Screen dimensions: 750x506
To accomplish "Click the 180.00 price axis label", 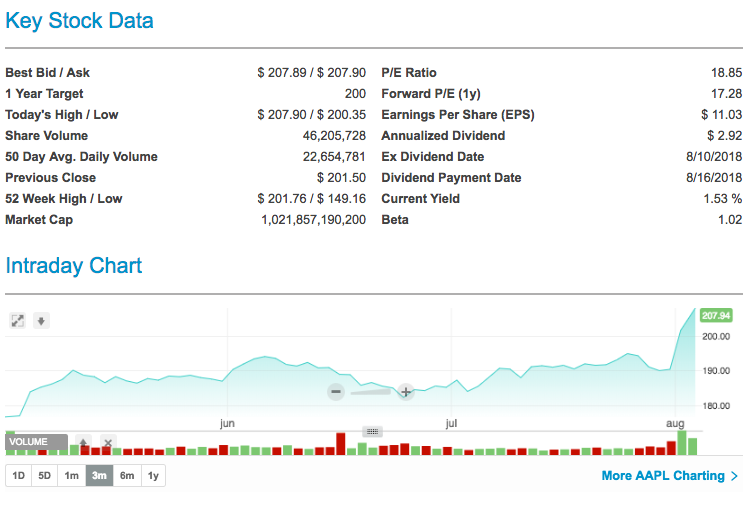I will tap(716, 406).
